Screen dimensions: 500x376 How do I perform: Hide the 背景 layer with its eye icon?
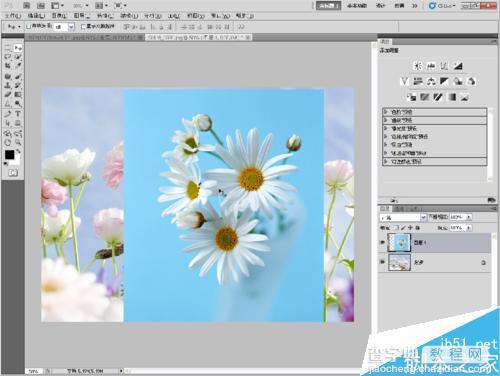pyautogui.click(x=383, y=262)
